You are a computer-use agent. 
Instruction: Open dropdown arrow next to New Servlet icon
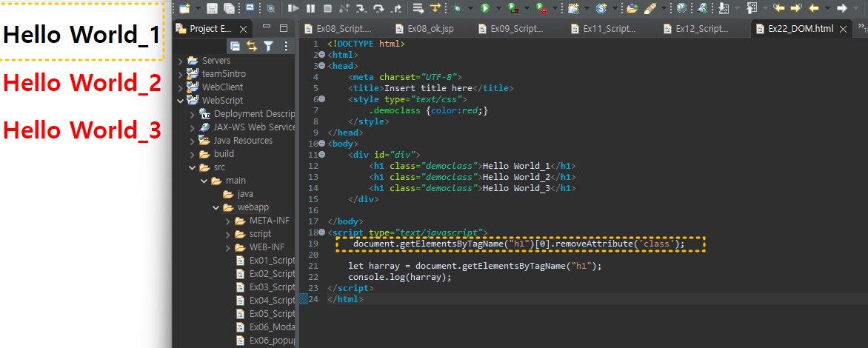615,8
